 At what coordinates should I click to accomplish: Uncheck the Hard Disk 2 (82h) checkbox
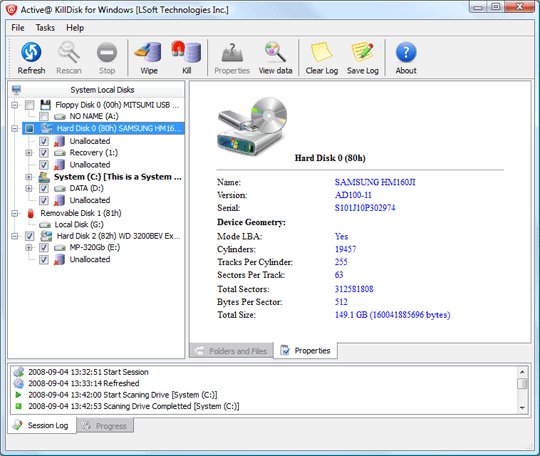[30, 236]
